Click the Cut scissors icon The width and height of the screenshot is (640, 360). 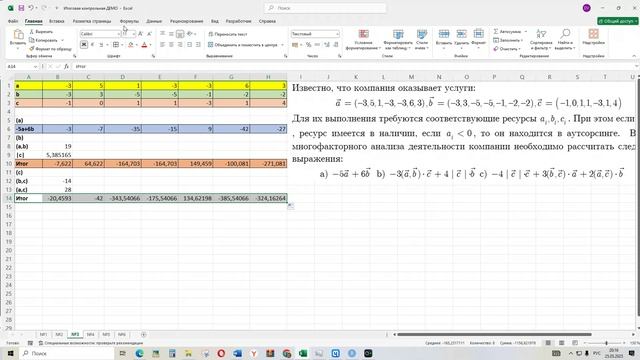[x=32, y=31]
